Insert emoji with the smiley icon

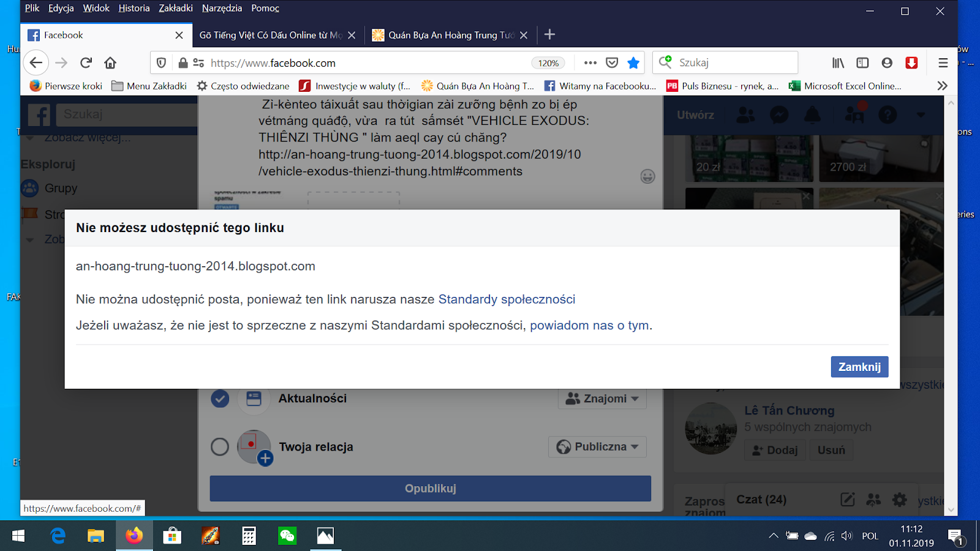point(647,176)
